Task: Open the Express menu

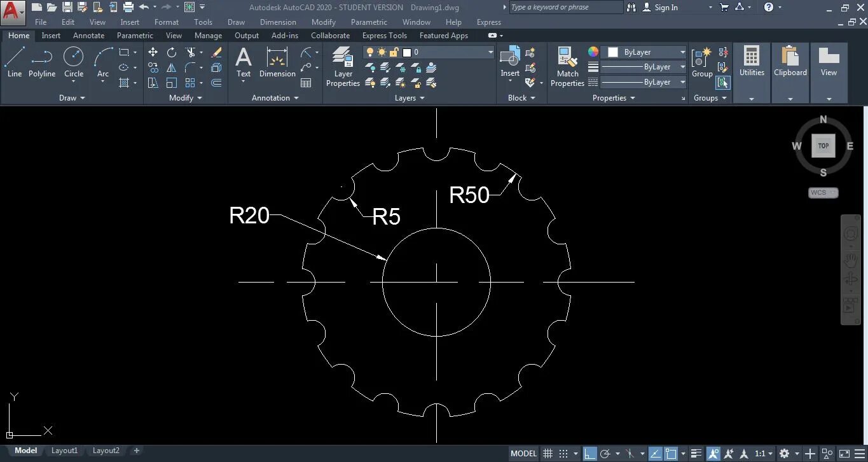Action: [488, 22]
